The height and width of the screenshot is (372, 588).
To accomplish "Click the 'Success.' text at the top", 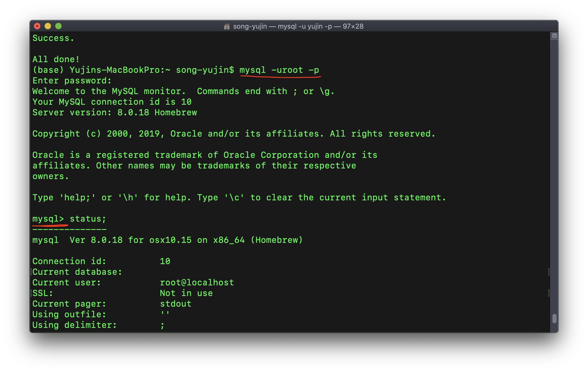I will (53, 38).
